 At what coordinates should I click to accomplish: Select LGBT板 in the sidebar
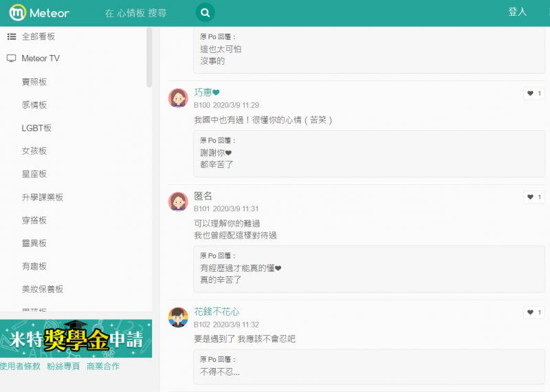[36, 128]
